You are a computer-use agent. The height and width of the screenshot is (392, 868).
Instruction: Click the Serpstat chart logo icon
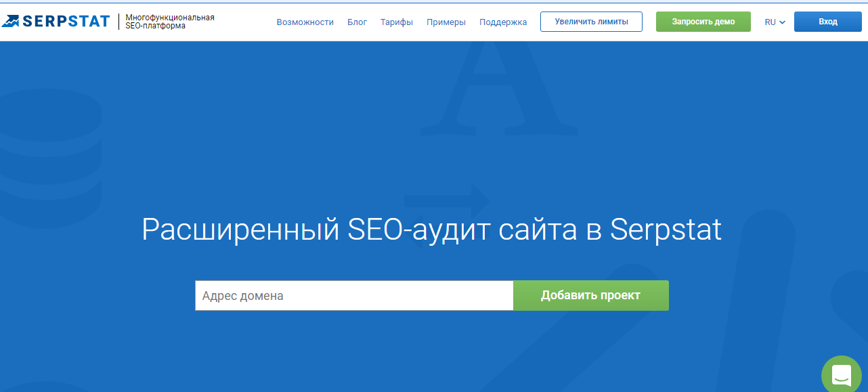[x=11, y=22]
